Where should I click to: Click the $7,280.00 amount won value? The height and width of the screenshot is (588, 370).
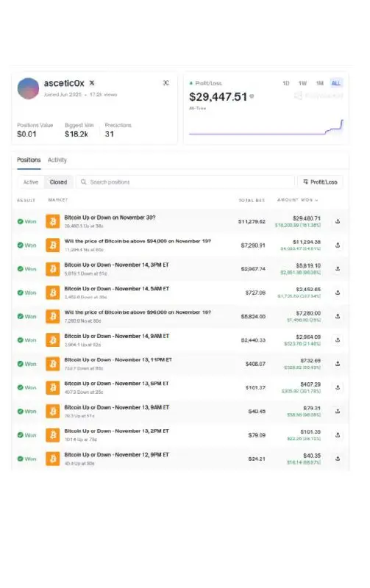pyautogui.click(x=308, y=313)
